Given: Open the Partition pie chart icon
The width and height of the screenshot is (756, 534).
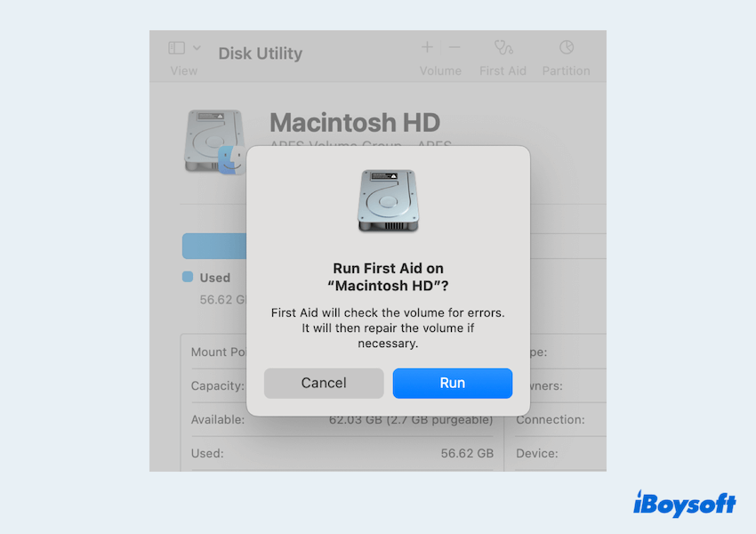Looking at the screenshot, I should [566, 47].
